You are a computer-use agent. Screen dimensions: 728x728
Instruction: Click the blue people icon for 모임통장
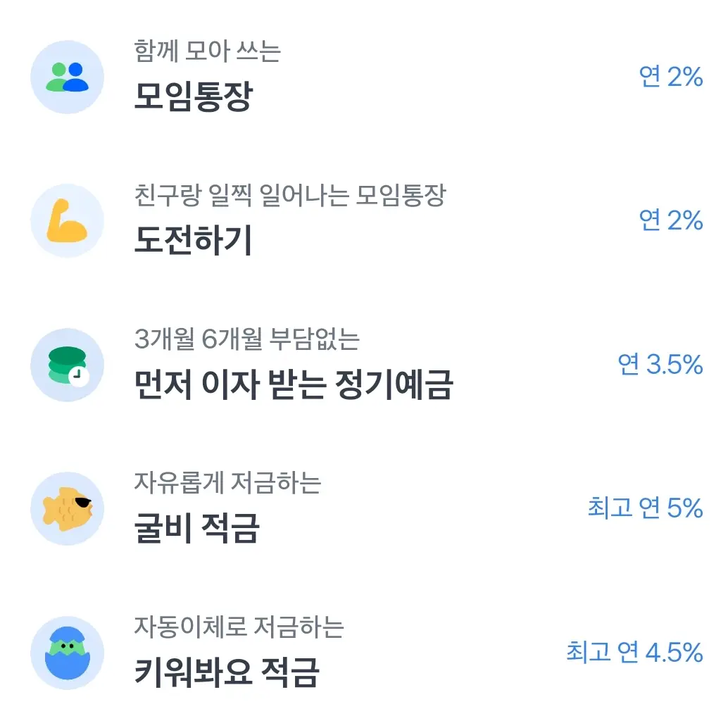point(67,77)
